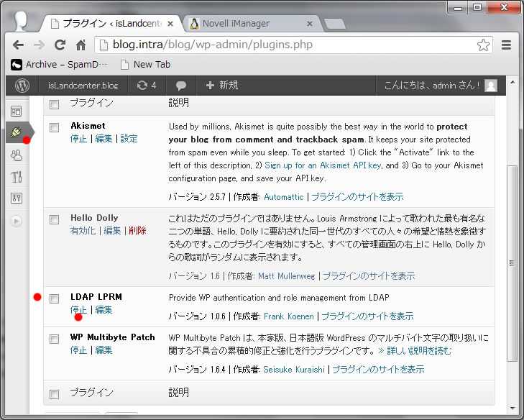Tick the Hello Dolly plugin checkbox

click(54, 219)
